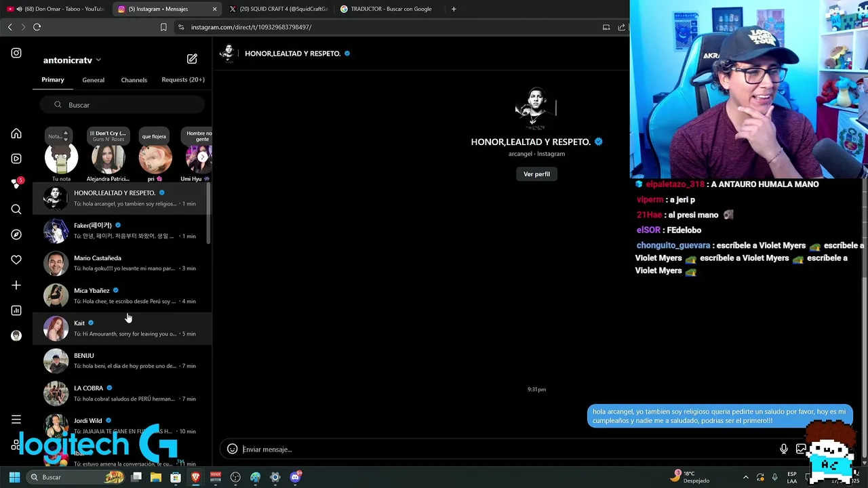The height and width of the screenshot is (488, 868).
Task: Show hidden system tray icons
Action: 745,477
